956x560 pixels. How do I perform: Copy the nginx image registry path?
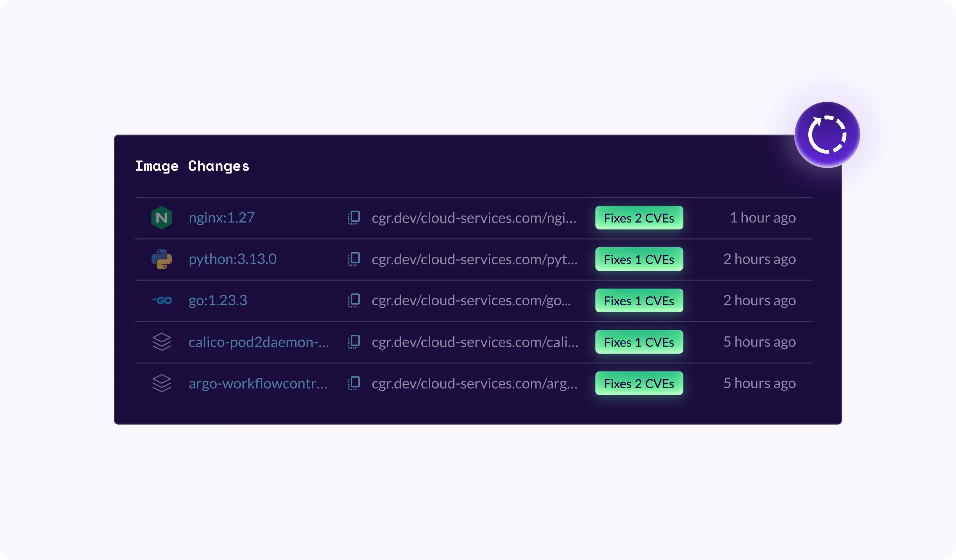click(353, 218)
